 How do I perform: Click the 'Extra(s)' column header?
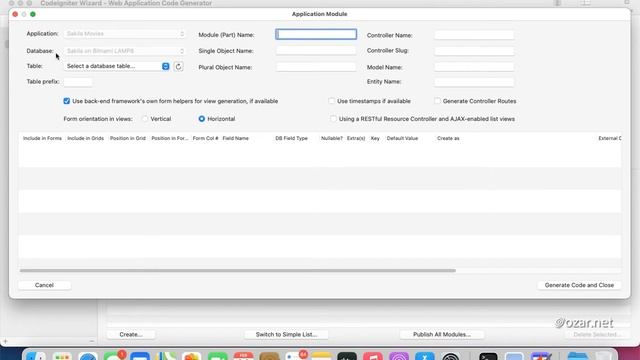click(x=356, y=138)
